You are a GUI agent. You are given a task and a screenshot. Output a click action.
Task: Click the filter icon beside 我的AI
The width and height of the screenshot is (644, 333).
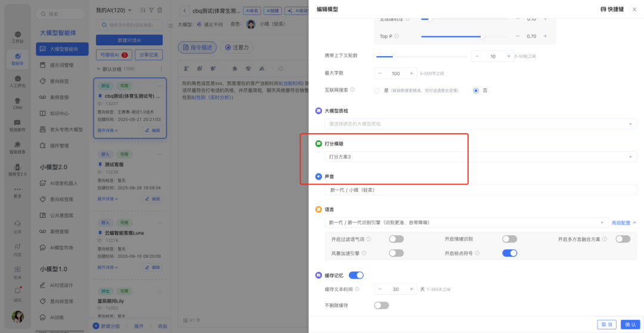pyautogui.click(x=151, y=10)
